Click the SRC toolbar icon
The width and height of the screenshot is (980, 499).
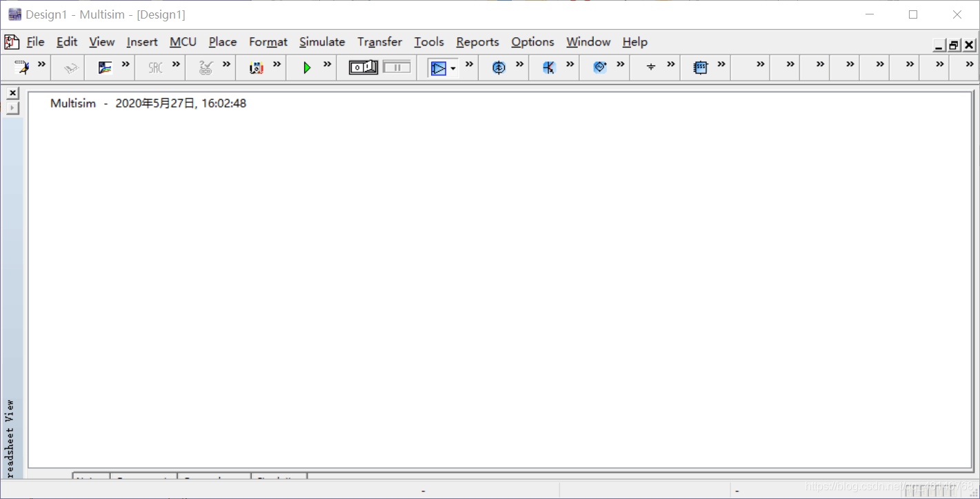coord(156,68)
